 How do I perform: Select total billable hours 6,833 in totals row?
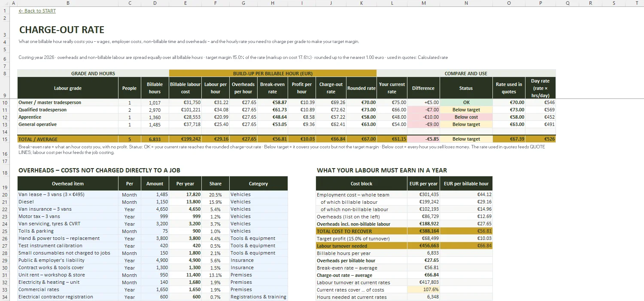155,139
